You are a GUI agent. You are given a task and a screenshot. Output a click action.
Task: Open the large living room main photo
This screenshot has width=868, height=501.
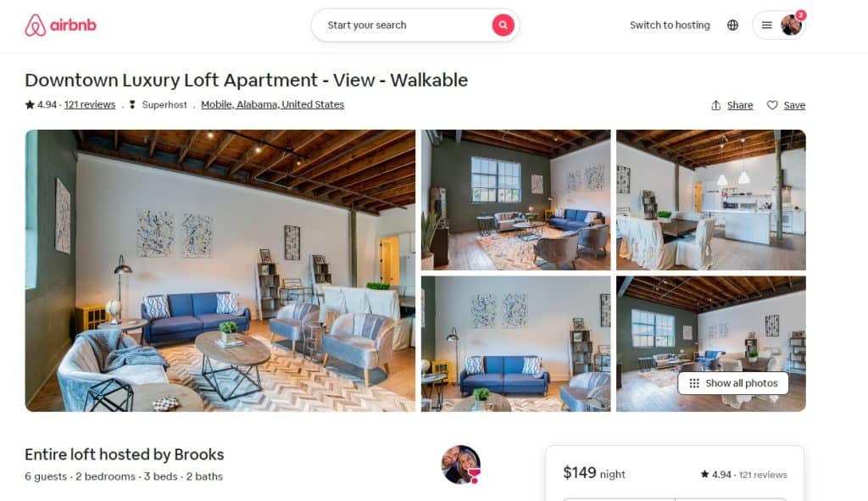220,270
